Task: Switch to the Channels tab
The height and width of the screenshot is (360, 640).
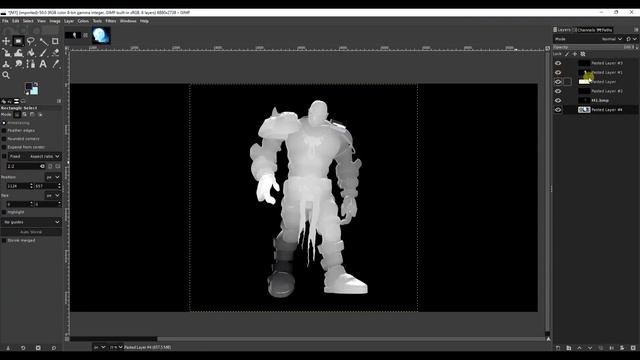Action: coord(584,30)
